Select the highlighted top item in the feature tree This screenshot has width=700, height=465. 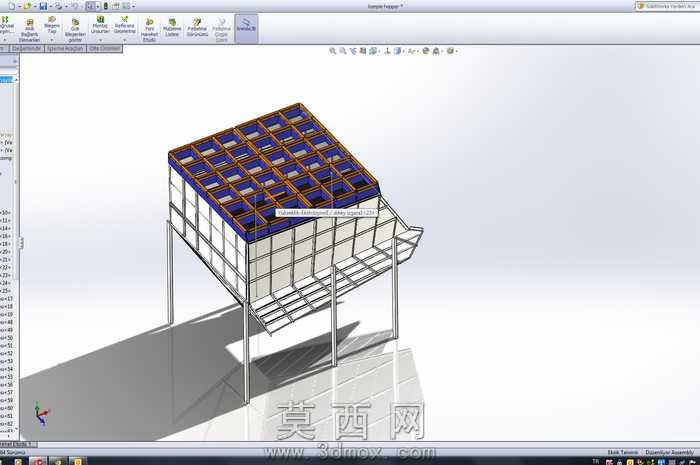point(6,79)
